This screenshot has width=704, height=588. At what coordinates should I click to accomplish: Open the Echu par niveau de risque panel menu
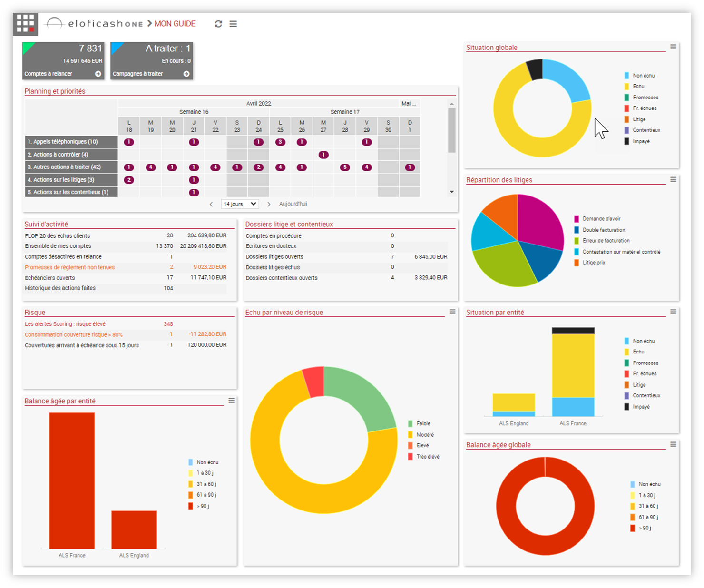click(451, 311)
